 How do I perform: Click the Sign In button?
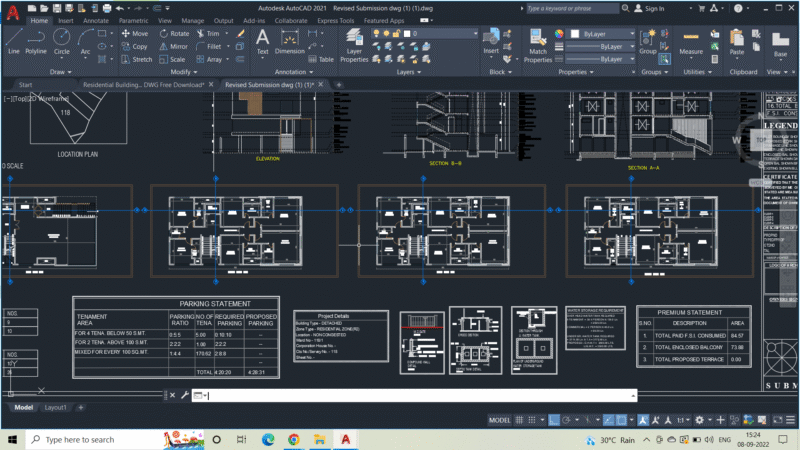(x=649, y=8)
